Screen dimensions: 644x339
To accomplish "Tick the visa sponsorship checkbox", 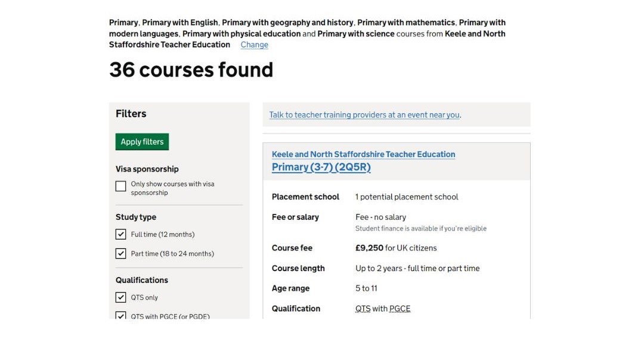I will [x=120, y=186].
